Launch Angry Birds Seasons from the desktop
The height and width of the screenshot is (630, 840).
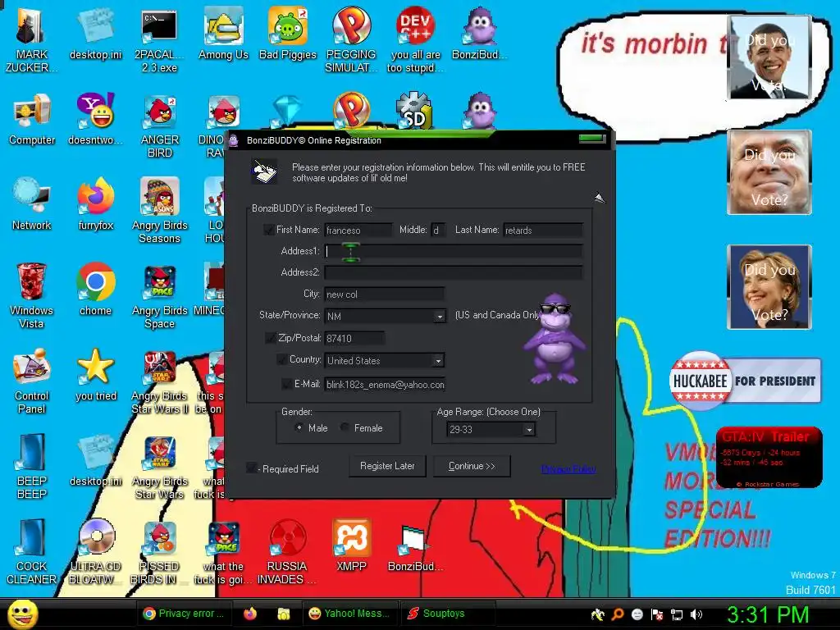160,211
